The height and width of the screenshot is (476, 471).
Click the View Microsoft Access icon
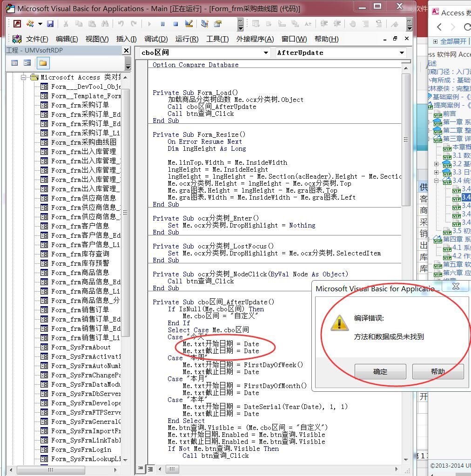pyautogui.click(x=17, y=24)
